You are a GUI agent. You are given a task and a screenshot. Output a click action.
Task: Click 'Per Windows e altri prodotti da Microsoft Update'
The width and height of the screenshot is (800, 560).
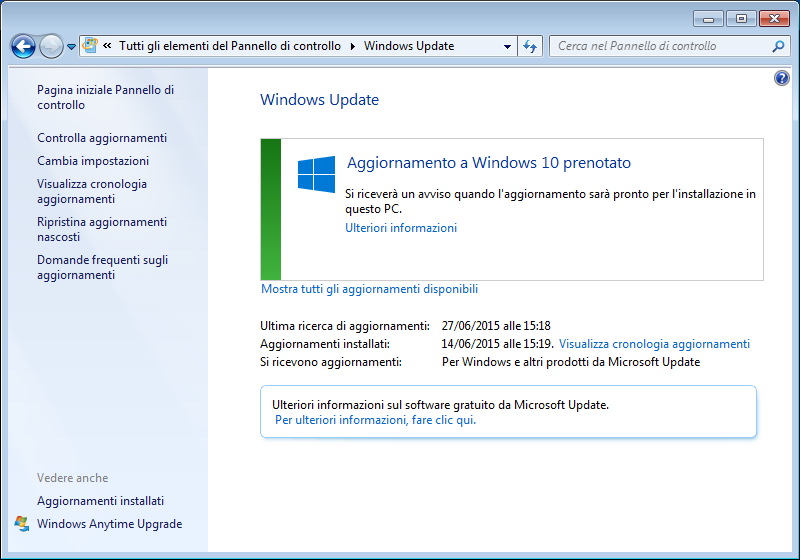click(x=571, y=362)
